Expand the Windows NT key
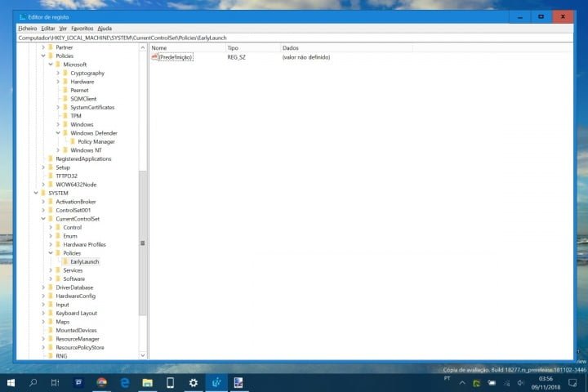The height and width of the screenshot is (392, 588). click(58, 150)
